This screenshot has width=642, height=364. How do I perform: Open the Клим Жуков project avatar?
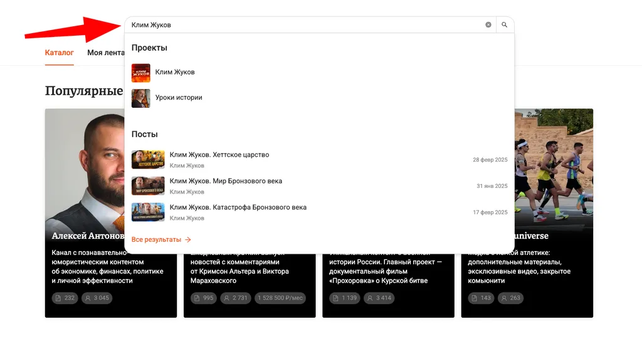pos(141,73)
